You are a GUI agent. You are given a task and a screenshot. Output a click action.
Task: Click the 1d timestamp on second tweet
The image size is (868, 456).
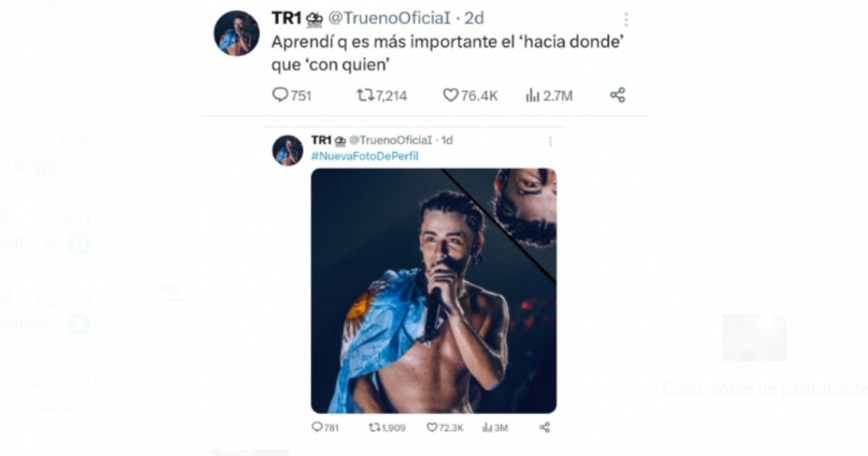click(447, 140)
